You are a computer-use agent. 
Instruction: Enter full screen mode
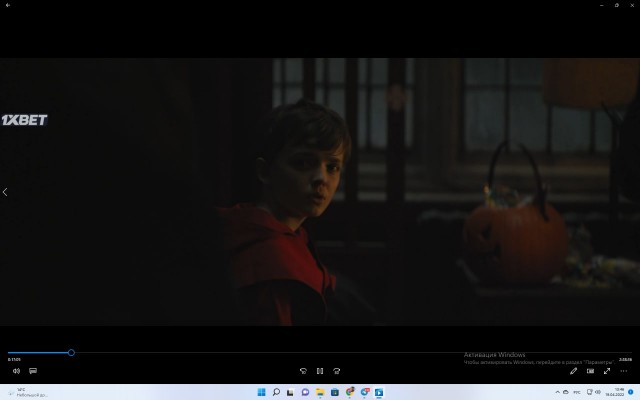tap(607, 371)
